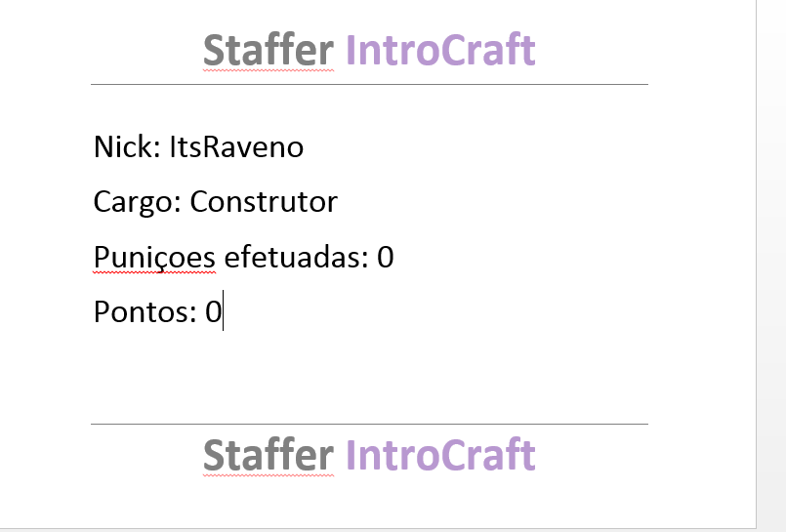The width and height of the screenshot is (786, 532).
Task: Click the gray Staffer word in the footer
Action: (x=269, y=455)
